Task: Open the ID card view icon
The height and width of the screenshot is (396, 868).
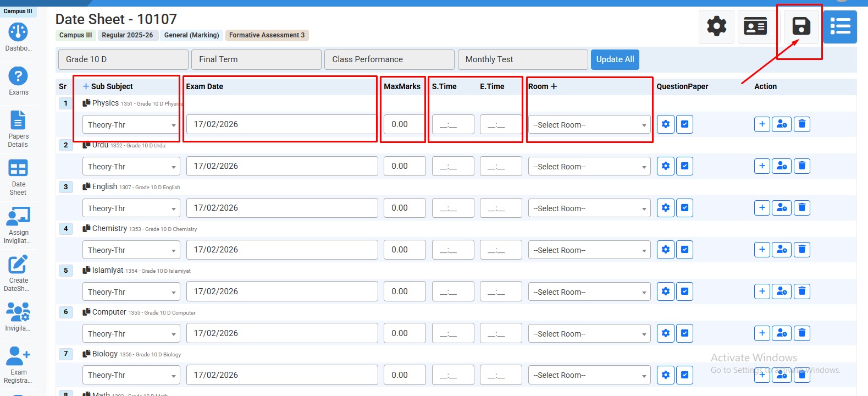Action: click(x=755, y=26)
